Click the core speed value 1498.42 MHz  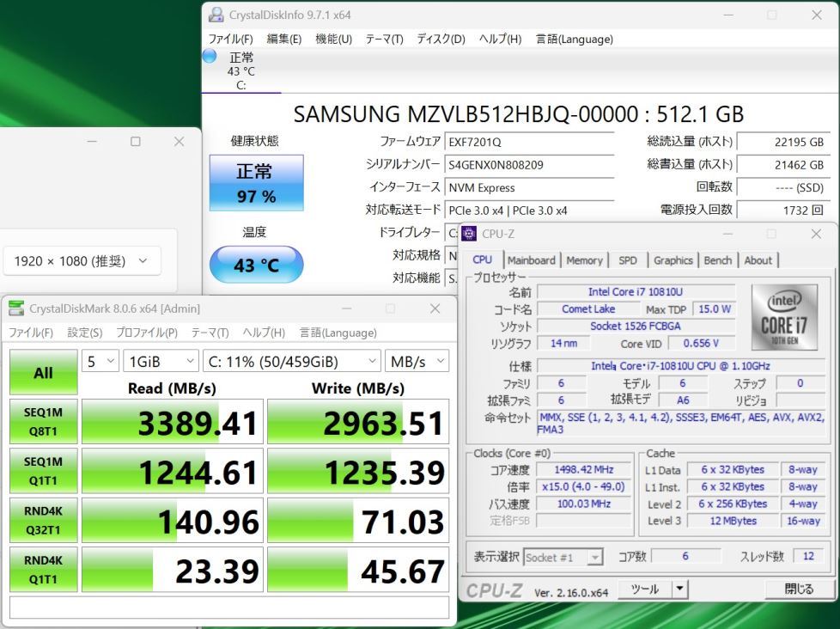tap(584, 469)
